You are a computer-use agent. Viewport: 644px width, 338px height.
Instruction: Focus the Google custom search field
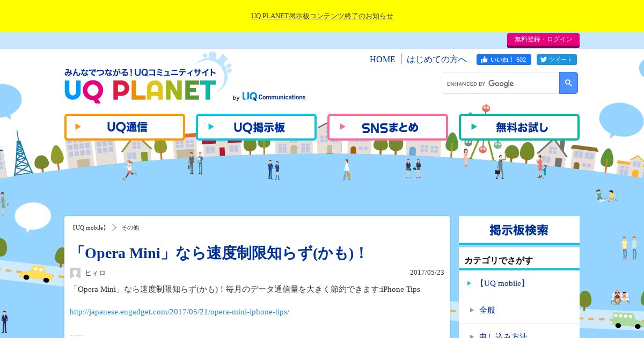(501, 83)
